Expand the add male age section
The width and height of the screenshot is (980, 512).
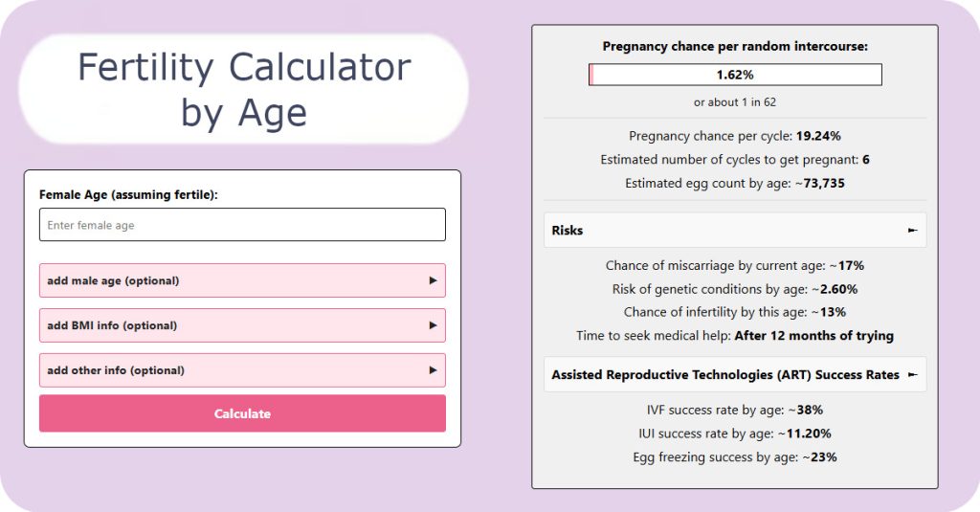click(242, 280)
